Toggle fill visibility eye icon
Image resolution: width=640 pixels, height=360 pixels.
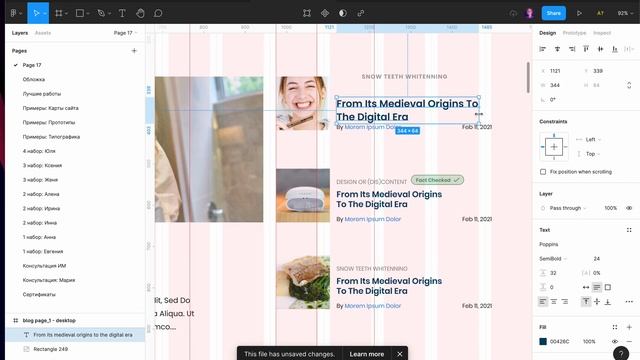[615, 341]
